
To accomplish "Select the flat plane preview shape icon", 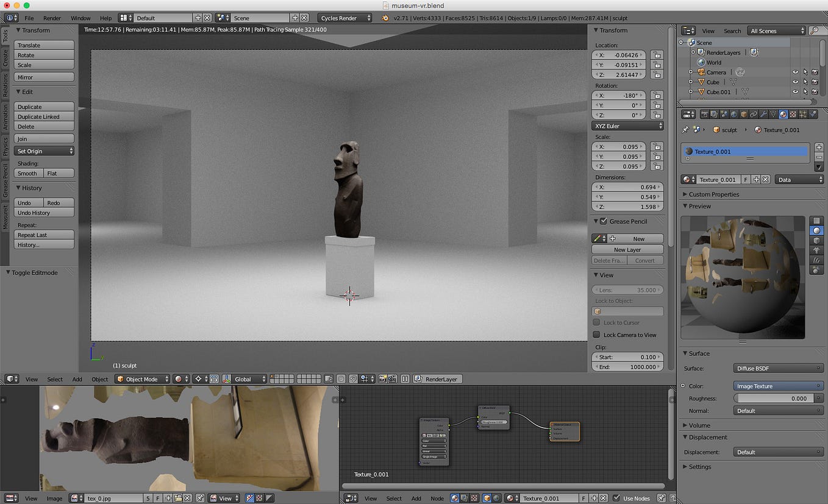I will (x=817, y=221).
